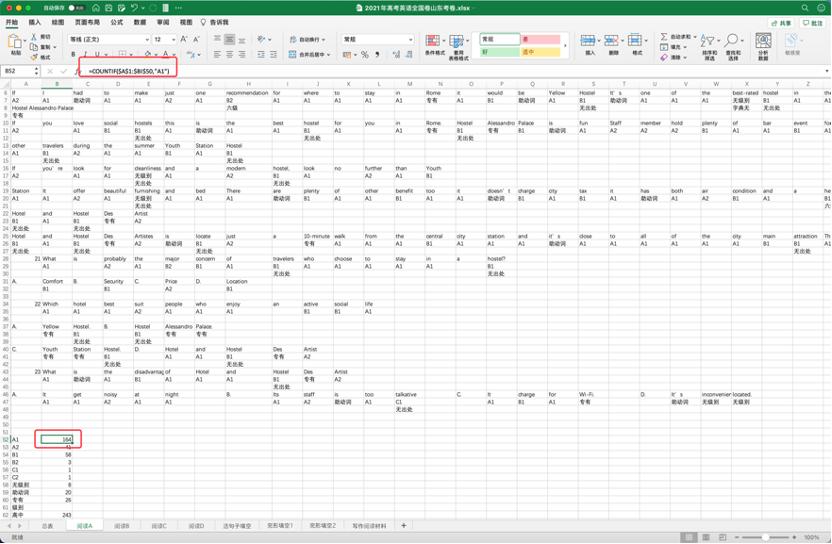Click the Percent Style icon
The image size is (832, 544).
coord(365,54)
